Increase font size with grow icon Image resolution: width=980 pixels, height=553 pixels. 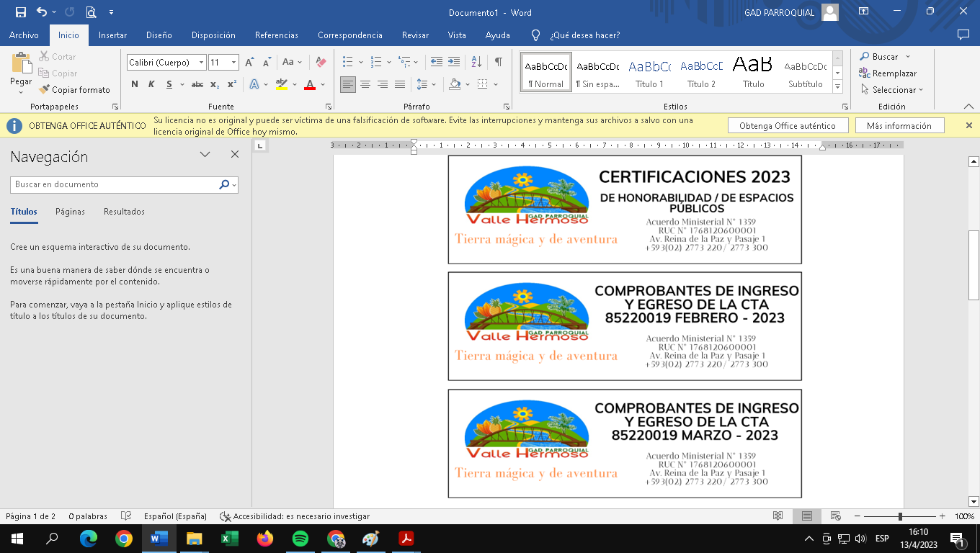(x=249, y=63)
